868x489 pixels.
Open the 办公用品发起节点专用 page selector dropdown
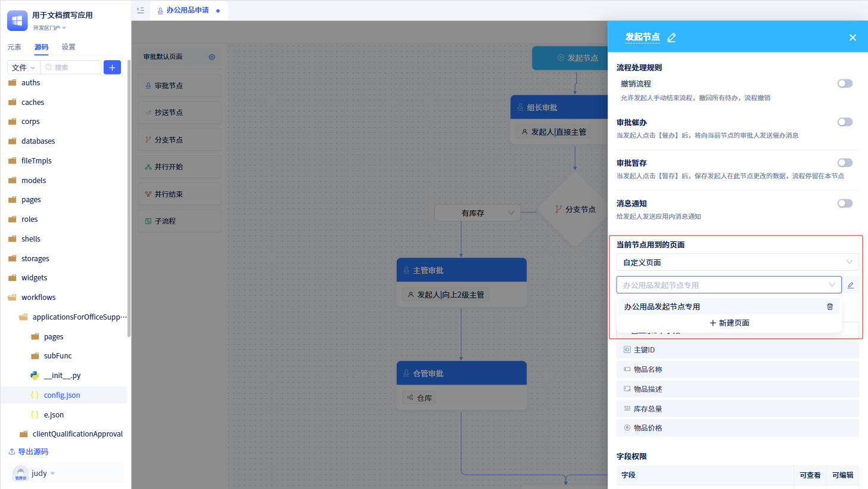(x=729, y=285)
